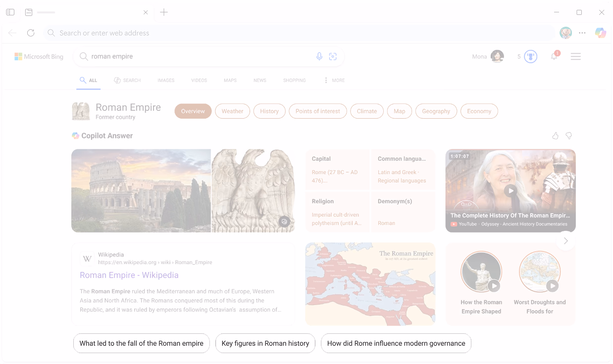613x364 pixels.
Task: Open visual search camera icon
Action: point(333,56)
